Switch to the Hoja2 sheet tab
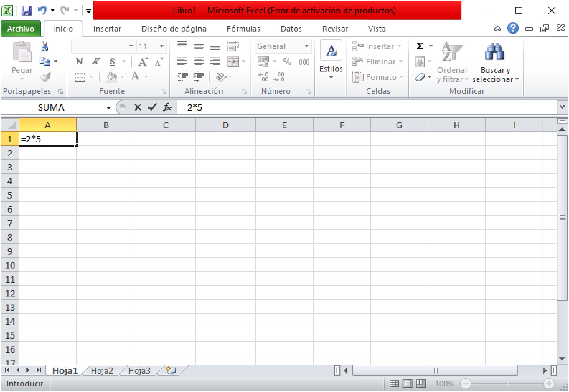Screen dimensions: 569x392 [x=102, y=371]
